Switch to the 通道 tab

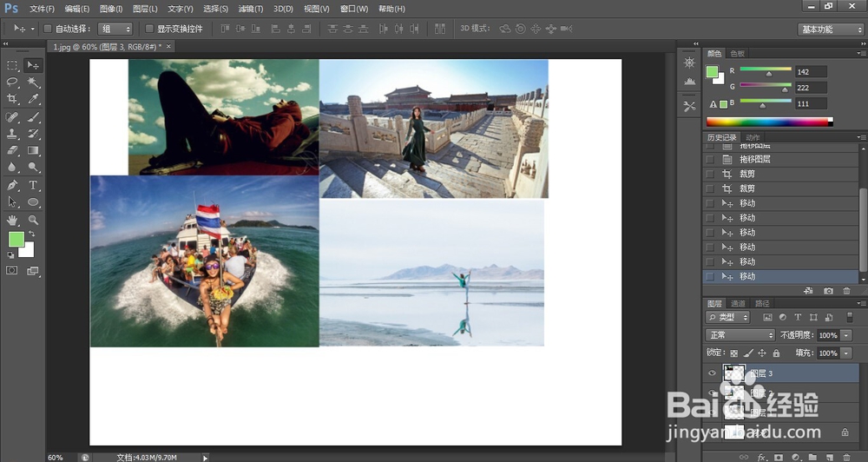pyautogui.click(x=738, y=304)
